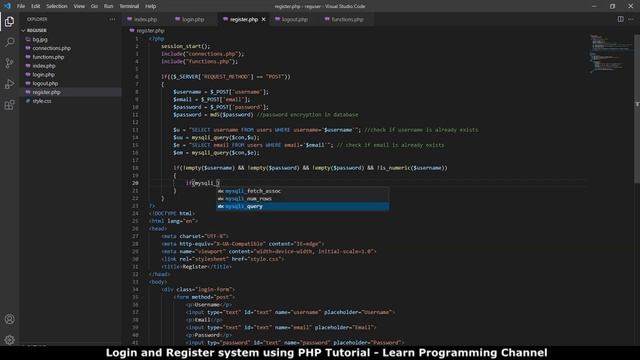Choose mysqli_num_rows suggestion
This screenshot has height=360, width=640.
click(302, 199)
